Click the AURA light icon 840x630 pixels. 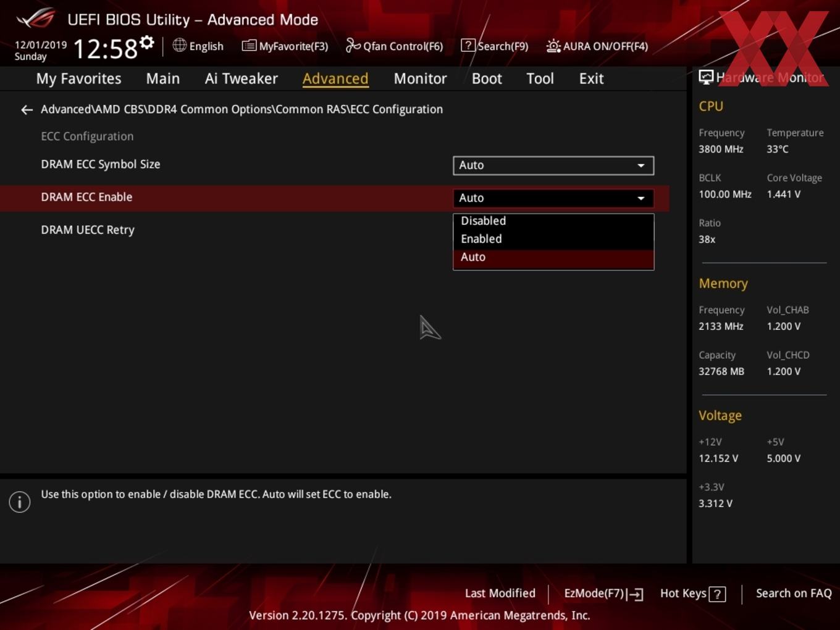[553, 46]
